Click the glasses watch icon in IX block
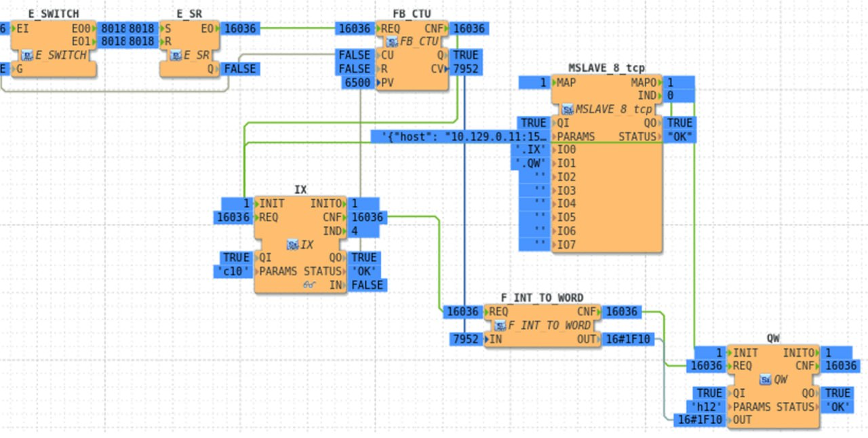Image resolution: width=868 pixels, height=438 pixels. (x=309, y=285)
